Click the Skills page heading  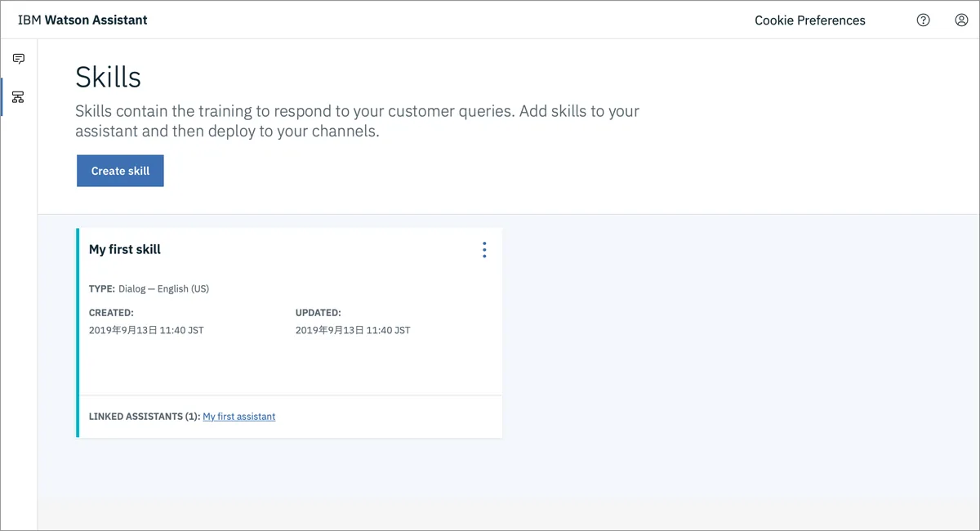[x=108, y=77]
